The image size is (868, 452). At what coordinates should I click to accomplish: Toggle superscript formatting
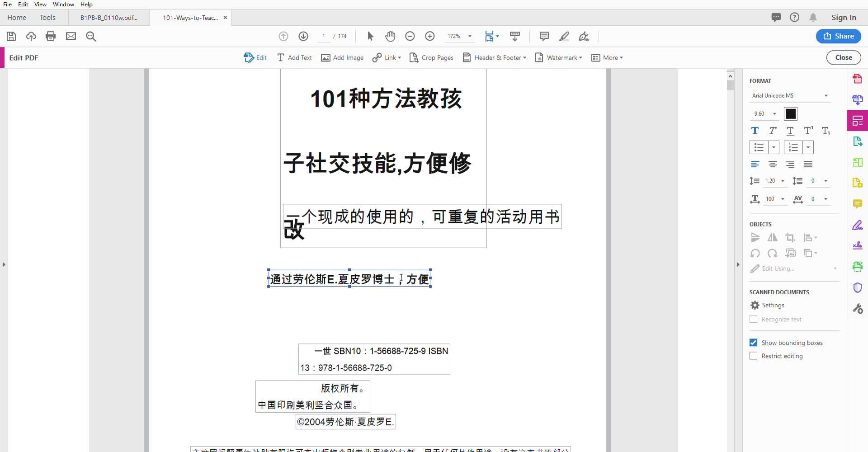(808, 131)
